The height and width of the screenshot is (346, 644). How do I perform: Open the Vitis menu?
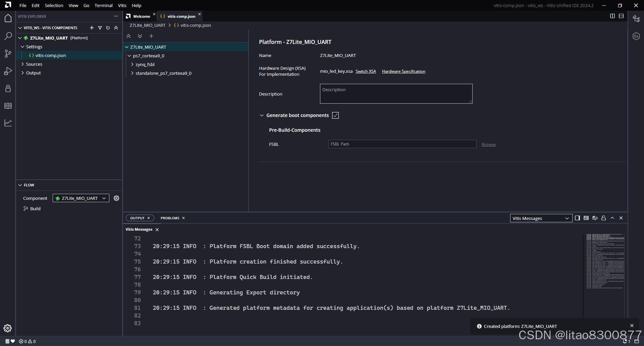(x=122, y=5)
